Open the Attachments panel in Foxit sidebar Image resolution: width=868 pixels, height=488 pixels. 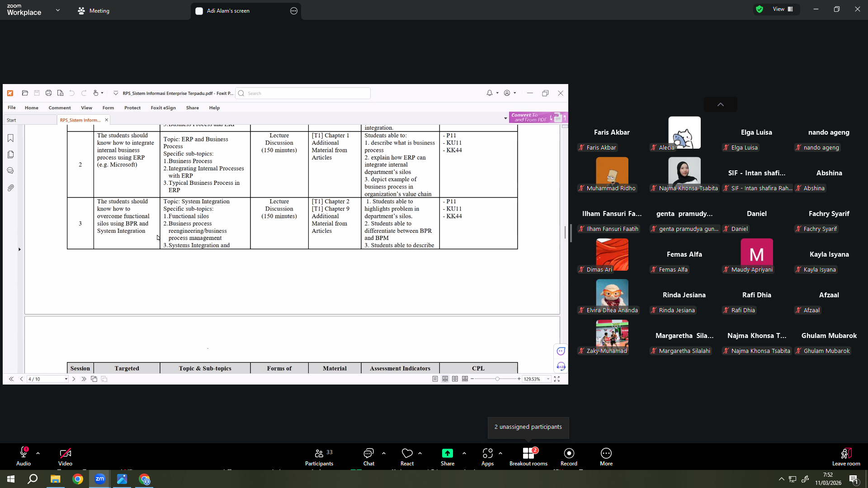click(x=11, y=188)
